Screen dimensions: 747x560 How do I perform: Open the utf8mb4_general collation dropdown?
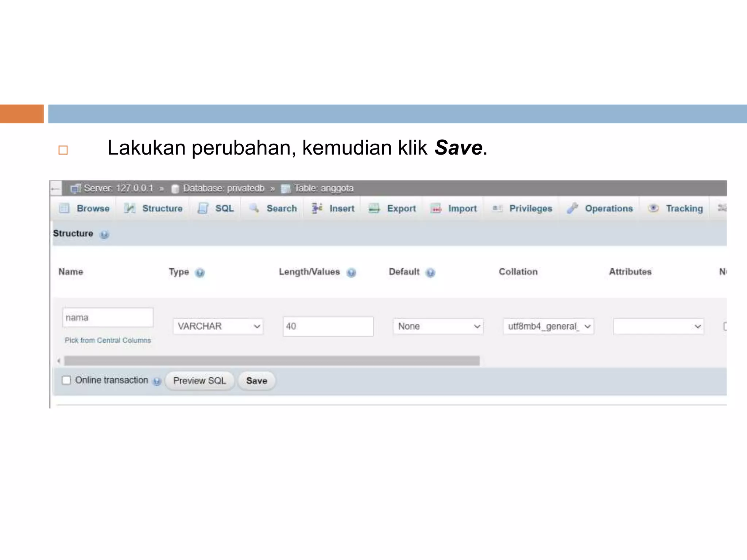(x=549, y=326)
